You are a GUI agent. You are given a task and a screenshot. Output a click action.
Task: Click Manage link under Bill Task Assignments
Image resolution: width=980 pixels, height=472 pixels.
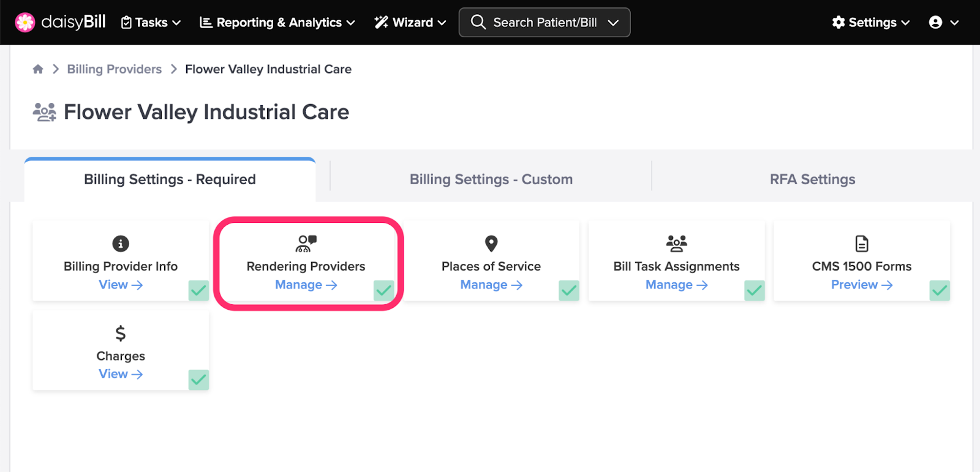click(x=677, y=285)
